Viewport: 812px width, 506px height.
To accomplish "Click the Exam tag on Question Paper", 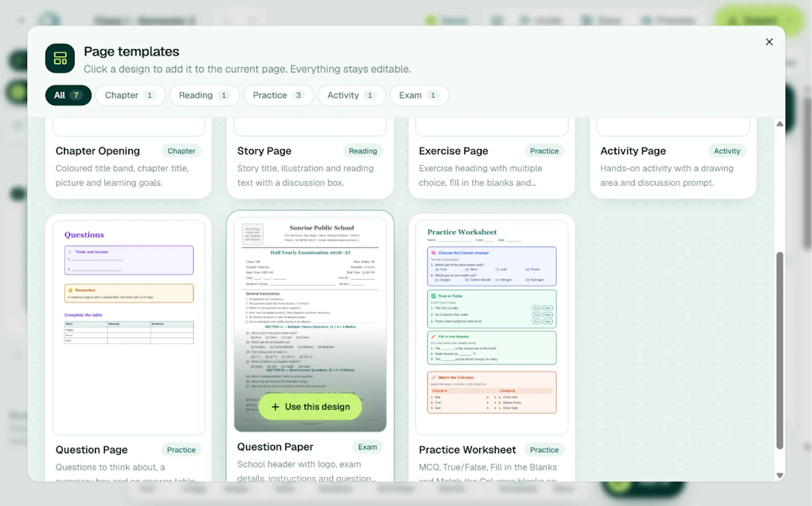I will 367,447.
